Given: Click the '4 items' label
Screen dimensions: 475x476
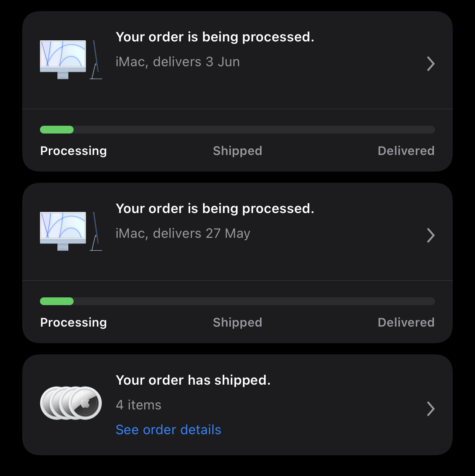Looking at the screenshot, I should (138, 405).
